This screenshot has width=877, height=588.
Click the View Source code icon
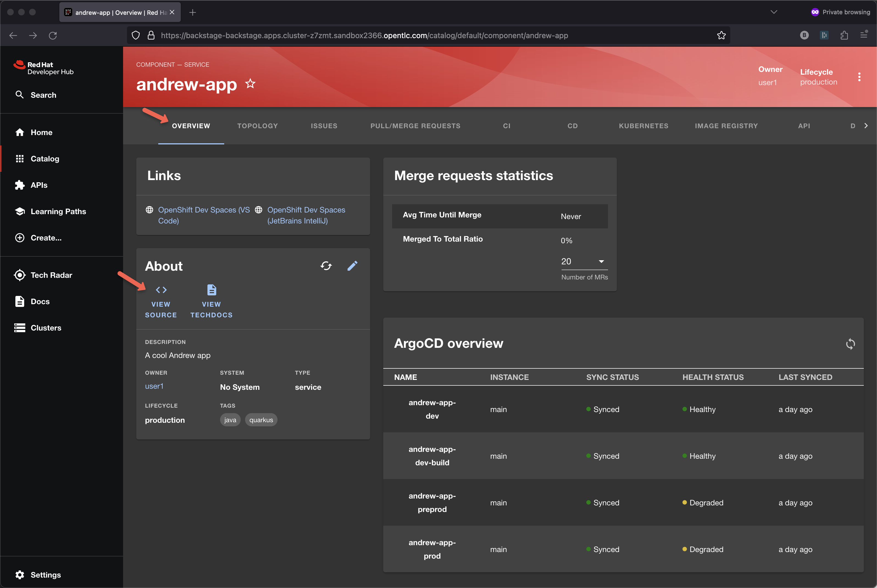pyautogui.click(x=161, y=290)
